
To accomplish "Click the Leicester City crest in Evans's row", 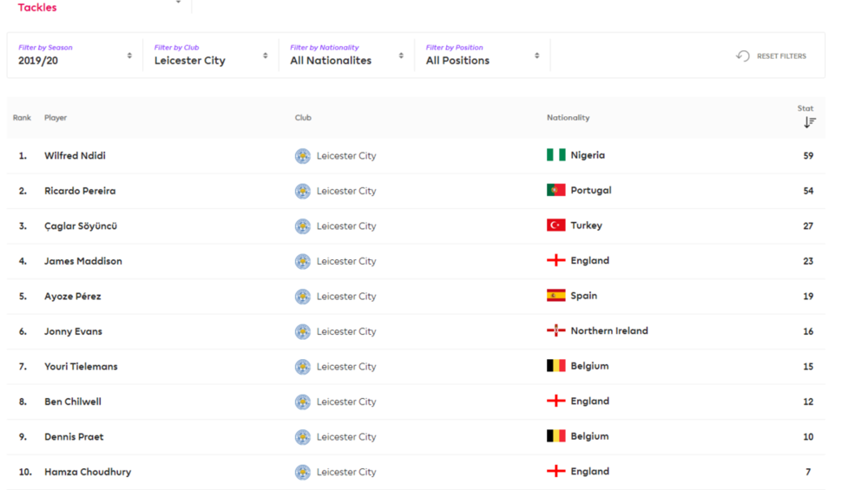I will [303, 332].
